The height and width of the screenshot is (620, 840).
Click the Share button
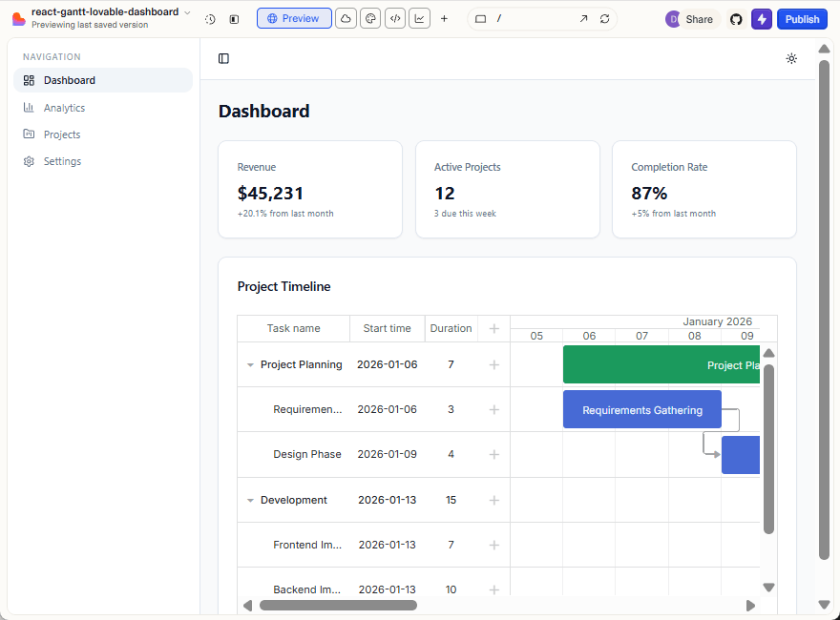pos(698,18)
